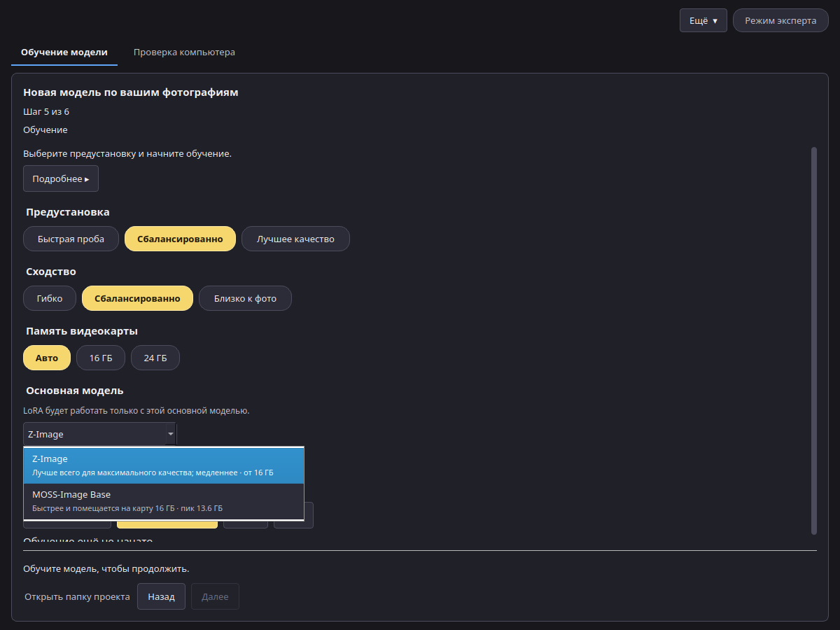
Task: Click the LoRA note about the base model
Action: click(x=136, y=410)
